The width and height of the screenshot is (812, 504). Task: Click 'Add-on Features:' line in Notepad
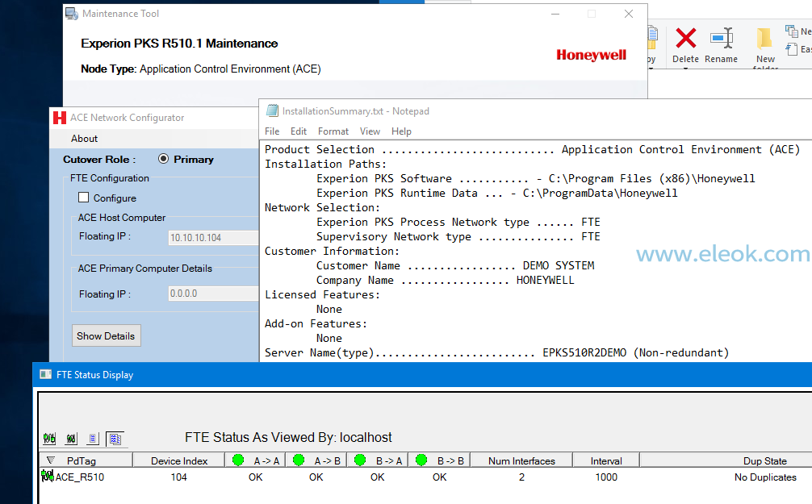pyautogui.click(x=316, y=323)
